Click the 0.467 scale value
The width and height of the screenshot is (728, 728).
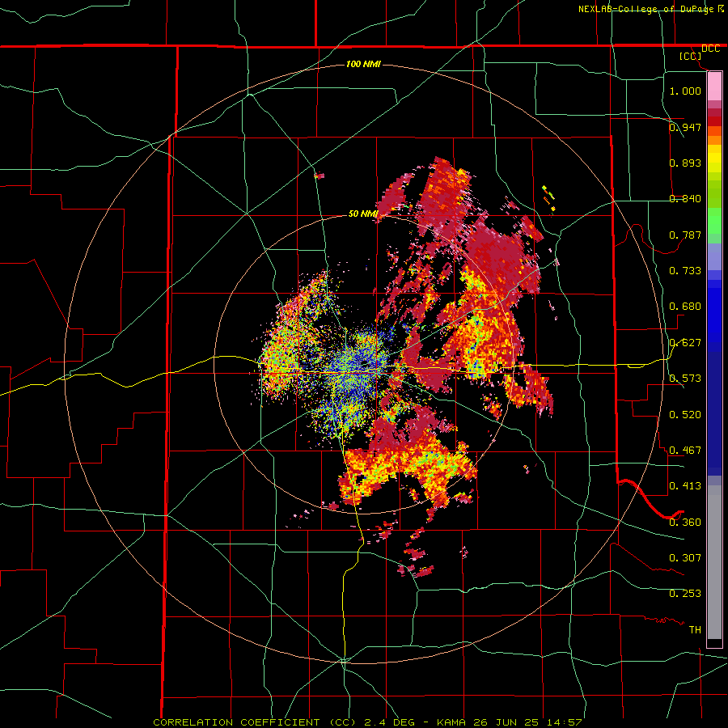(x=685, y=451)
